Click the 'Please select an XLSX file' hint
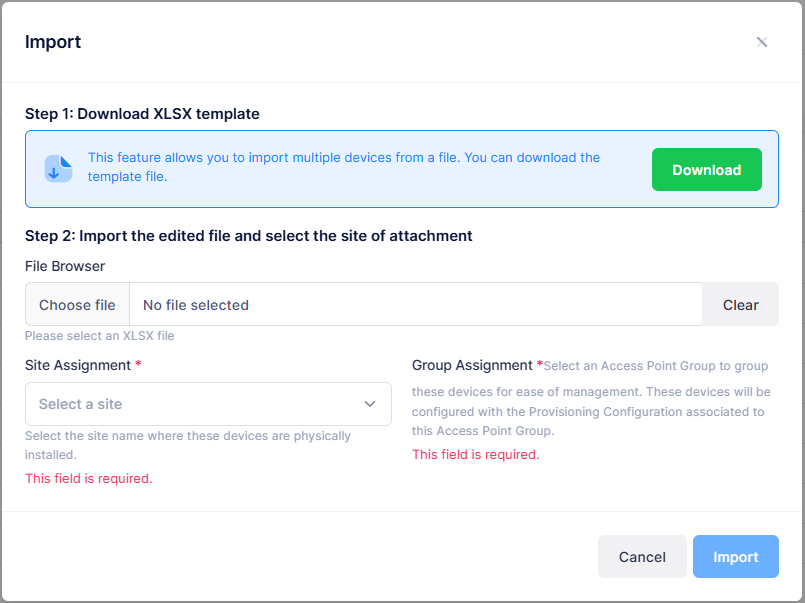 100,336
